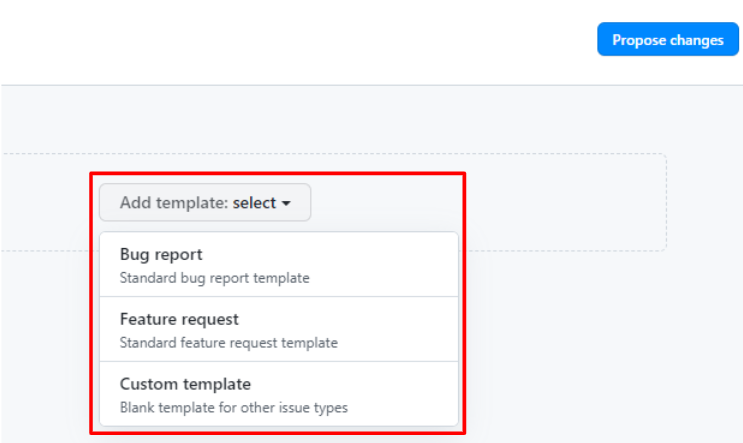Click the caret arrow beside select
This screenshot has width=743, height=443.
pyautogui.click(x=286, y=203)
